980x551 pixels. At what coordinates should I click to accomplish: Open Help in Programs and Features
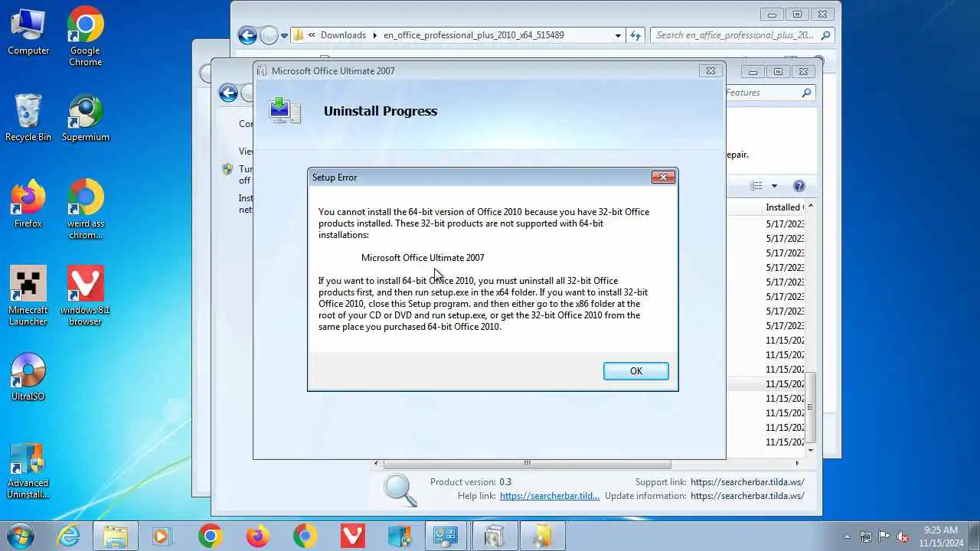tap(799, 186)
